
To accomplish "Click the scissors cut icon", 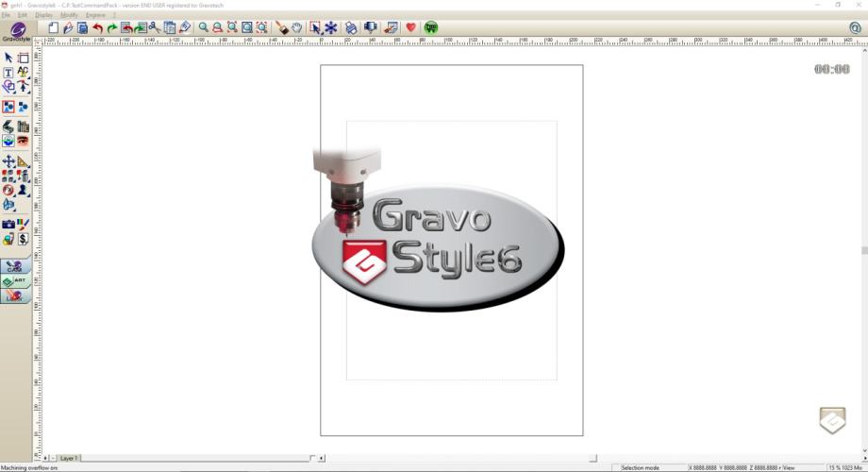I will pyautogui.click(x=155, y=27).
